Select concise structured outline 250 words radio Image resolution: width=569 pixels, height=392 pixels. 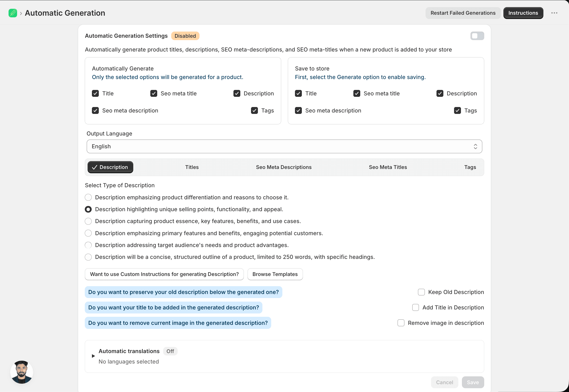[x=88, y=257]
